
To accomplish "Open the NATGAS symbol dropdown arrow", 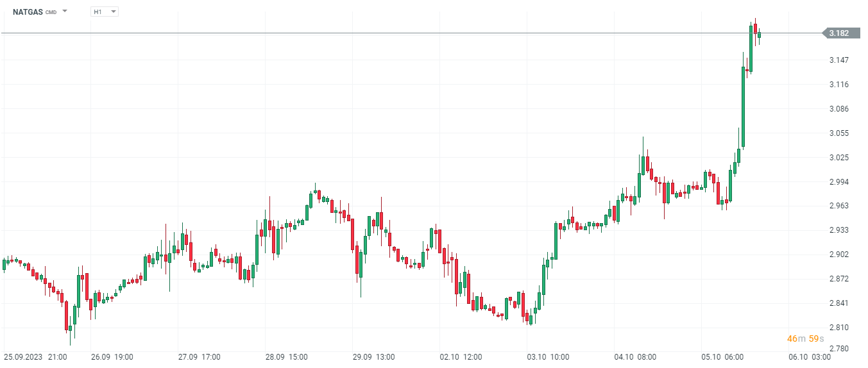I will point(65,12).
